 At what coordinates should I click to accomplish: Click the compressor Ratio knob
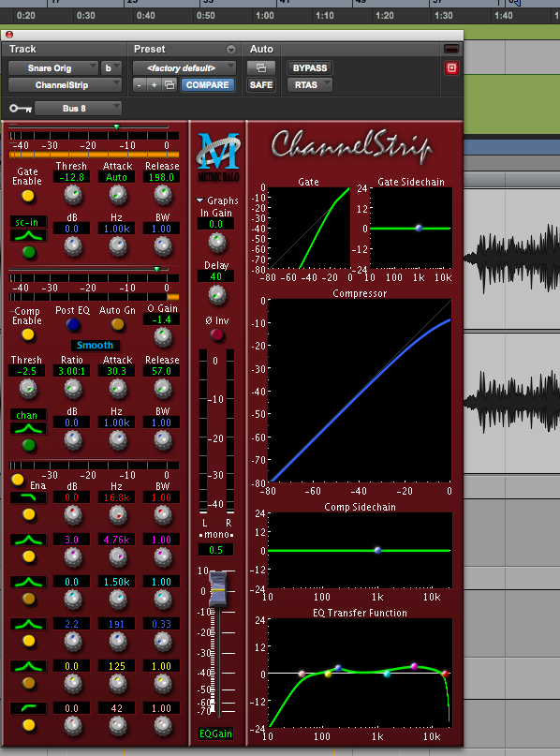pos(73,389)
